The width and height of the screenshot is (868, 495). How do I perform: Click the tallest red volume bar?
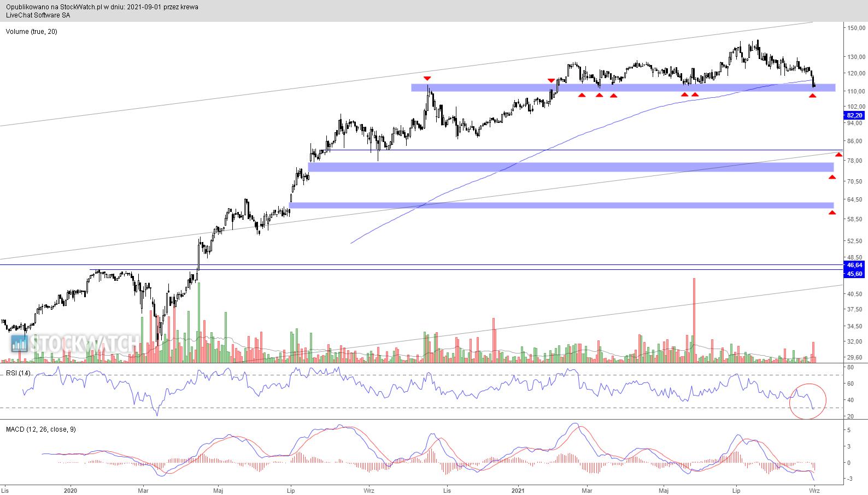[694, 320]
